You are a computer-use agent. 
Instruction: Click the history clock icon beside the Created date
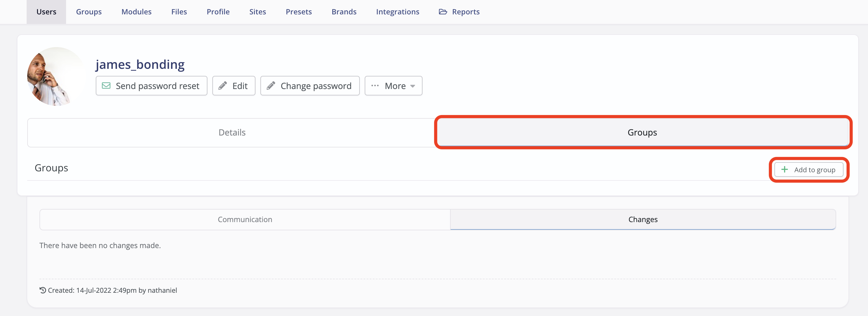click(42, 290)
